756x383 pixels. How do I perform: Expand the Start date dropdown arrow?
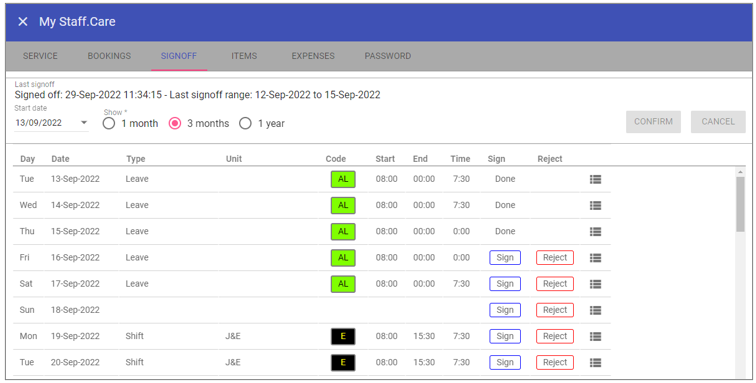click(x=84, y=123)
